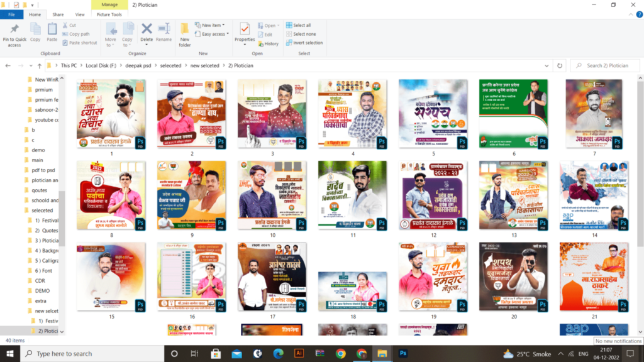
Task: Go to deepak psd in the address bar
Action: 138,65
